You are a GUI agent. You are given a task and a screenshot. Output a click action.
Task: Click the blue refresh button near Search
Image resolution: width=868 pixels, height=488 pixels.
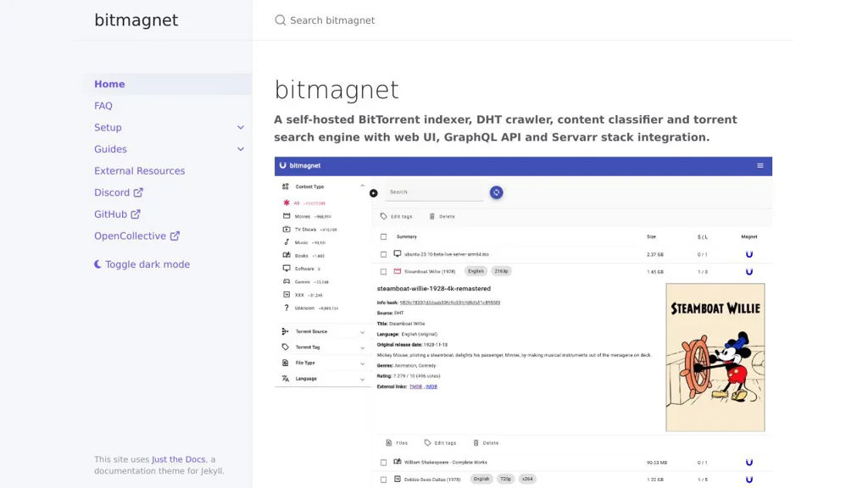(497, 192)
